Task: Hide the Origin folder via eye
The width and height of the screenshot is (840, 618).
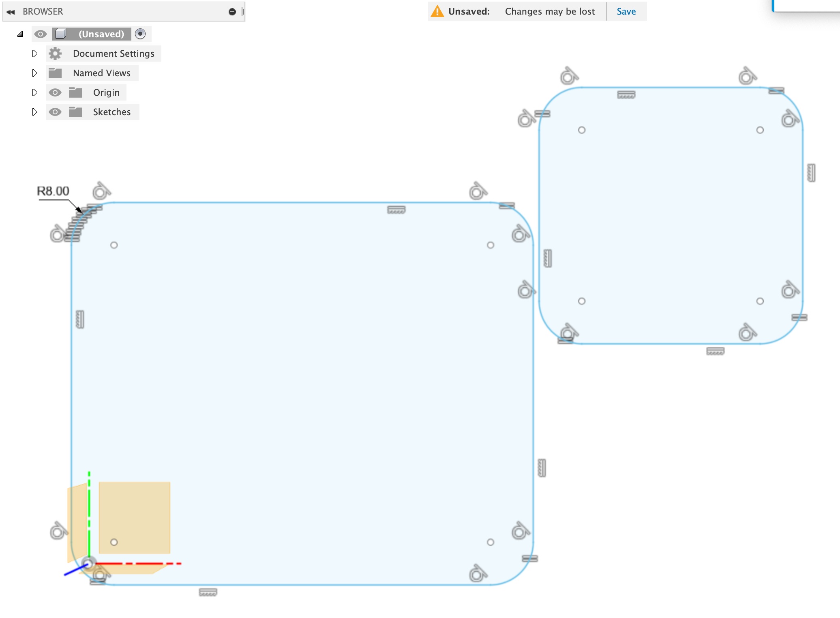Action: (x=55, y=92)
